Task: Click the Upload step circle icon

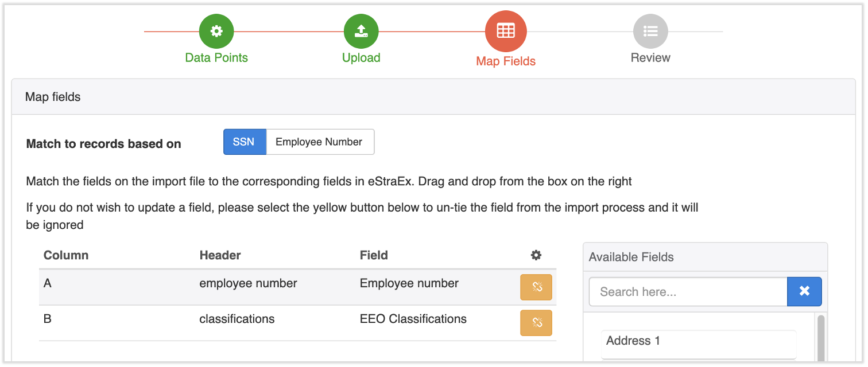Action: 361,31
